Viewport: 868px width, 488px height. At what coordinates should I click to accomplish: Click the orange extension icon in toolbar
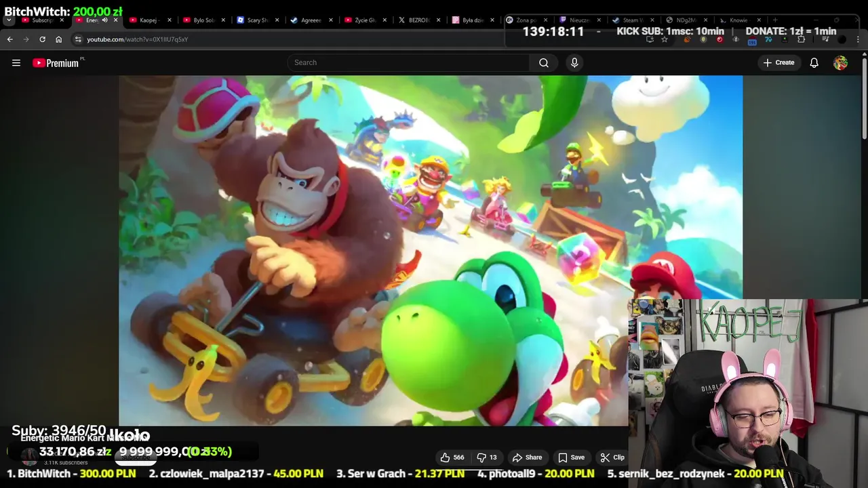[687, 39]
